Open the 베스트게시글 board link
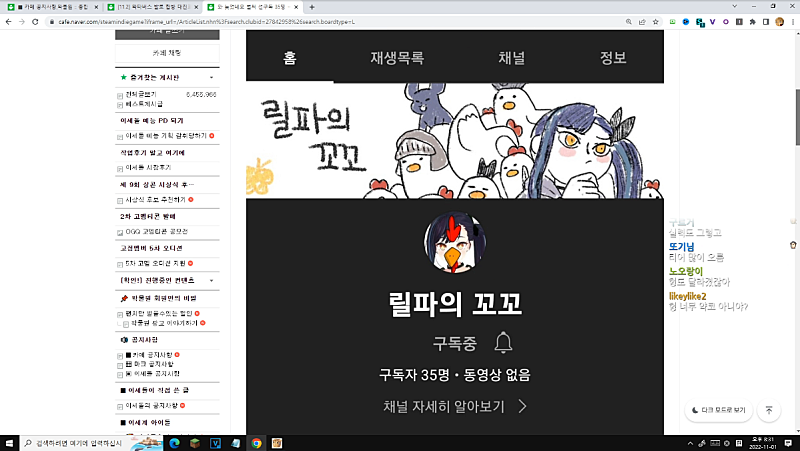 [x=144, y=104]
